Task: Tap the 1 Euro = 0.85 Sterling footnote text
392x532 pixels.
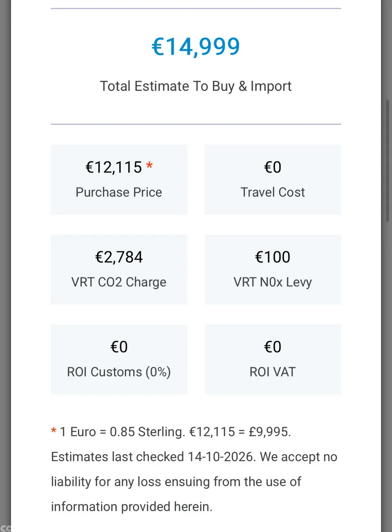Action: (x=122, y=432)
